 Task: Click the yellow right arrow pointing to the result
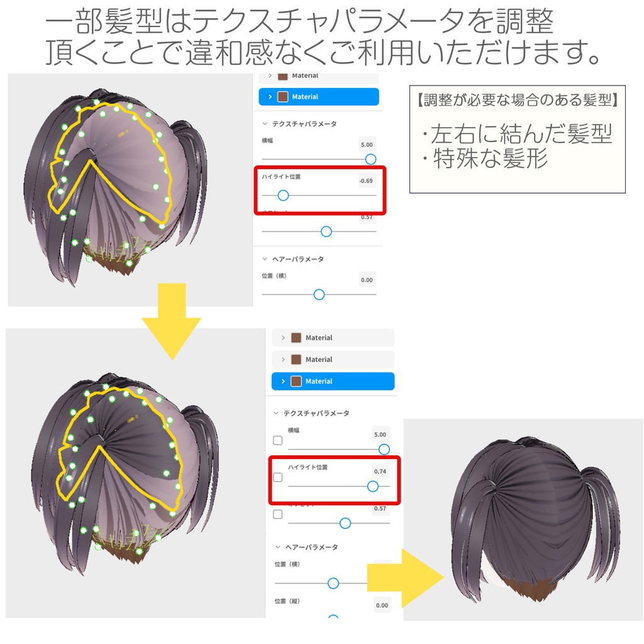coord(406,578)
